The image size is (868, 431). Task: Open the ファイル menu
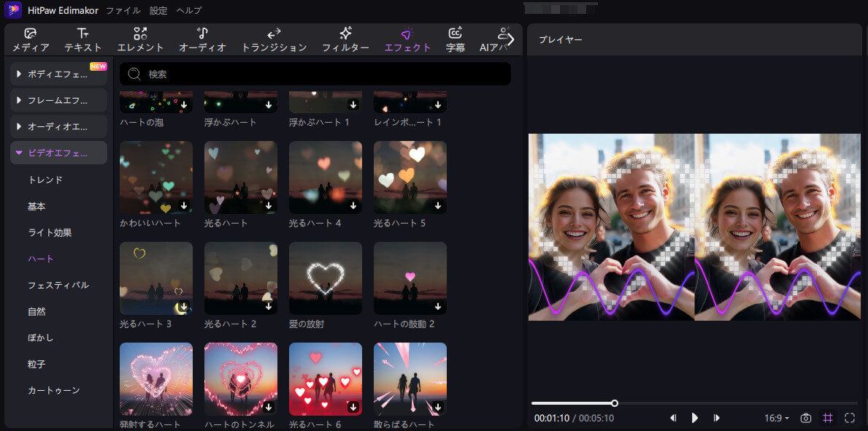coord(123,10)
